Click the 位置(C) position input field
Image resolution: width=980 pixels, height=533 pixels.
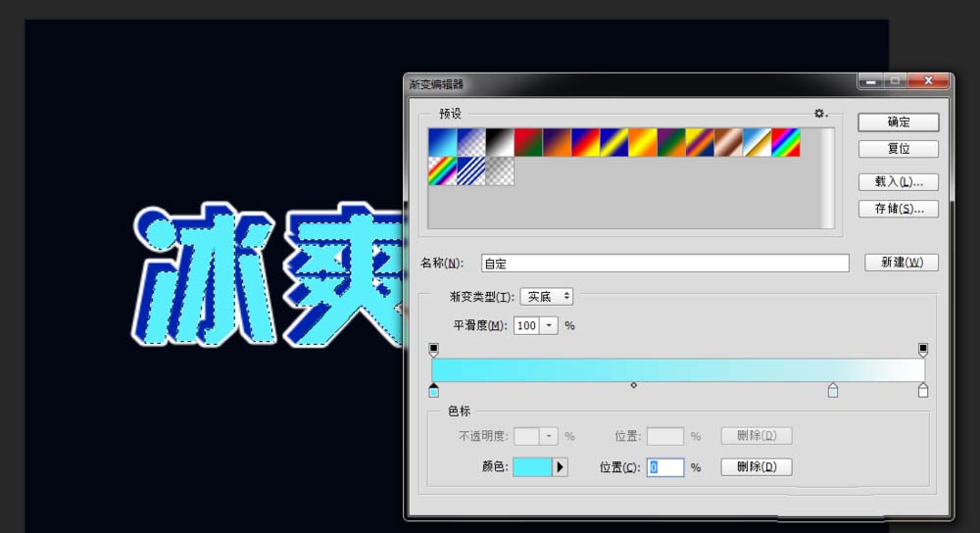pos(665,466)
